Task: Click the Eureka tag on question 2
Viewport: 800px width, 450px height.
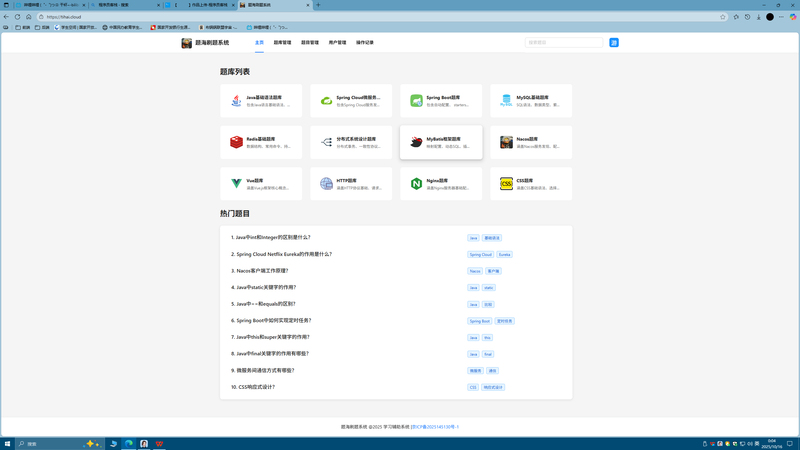Action: coord(504,254)
